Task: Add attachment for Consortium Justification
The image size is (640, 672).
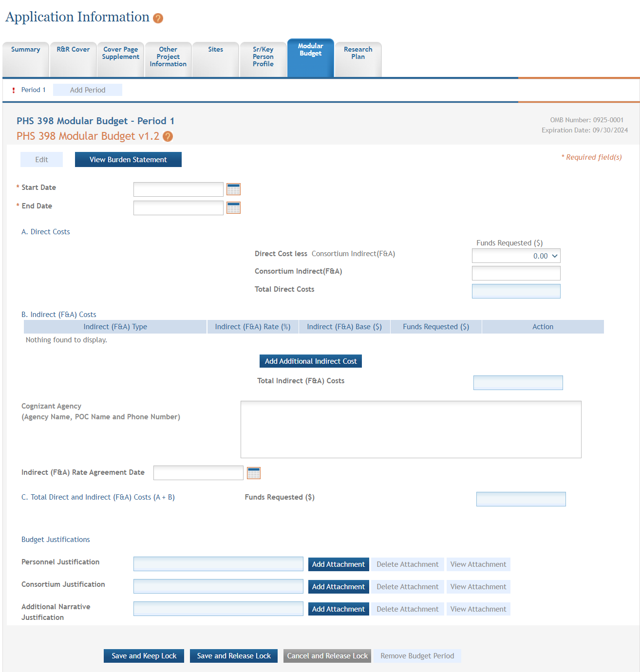Action: [x=338, y=587]
